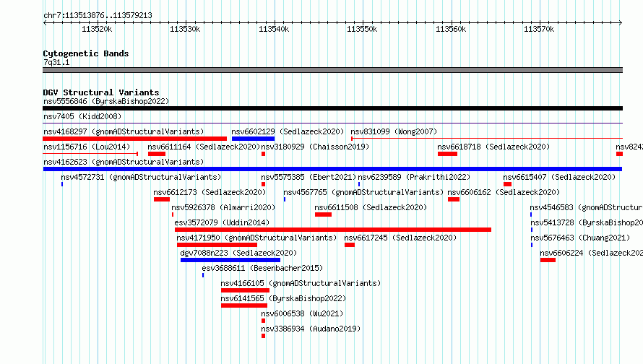Open nsv4567765 (gnomADStructuralVariants) label
The image size is (643, 364).
click(363, 192)
